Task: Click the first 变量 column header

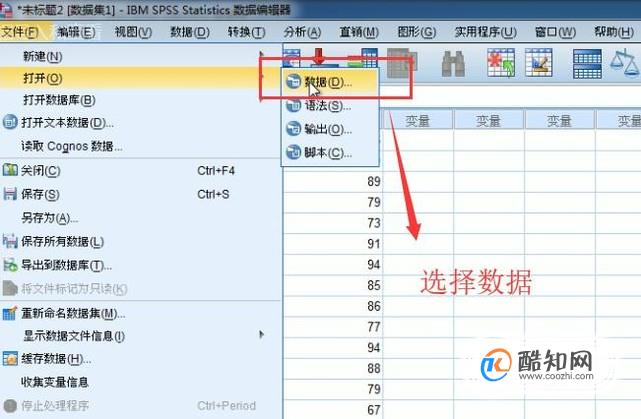Action: 418,121
